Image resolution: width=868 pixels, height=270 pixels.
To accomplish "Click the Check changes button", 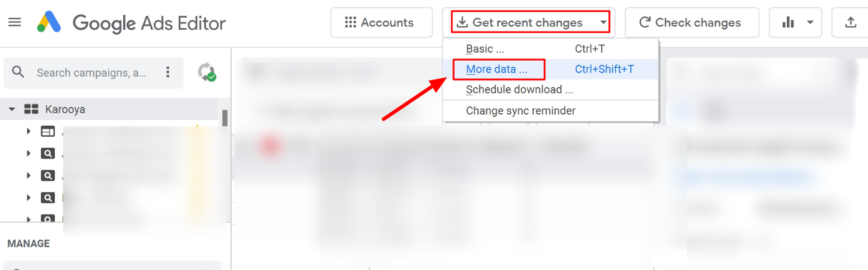I will pyautogui.click(x=692, y=23).
